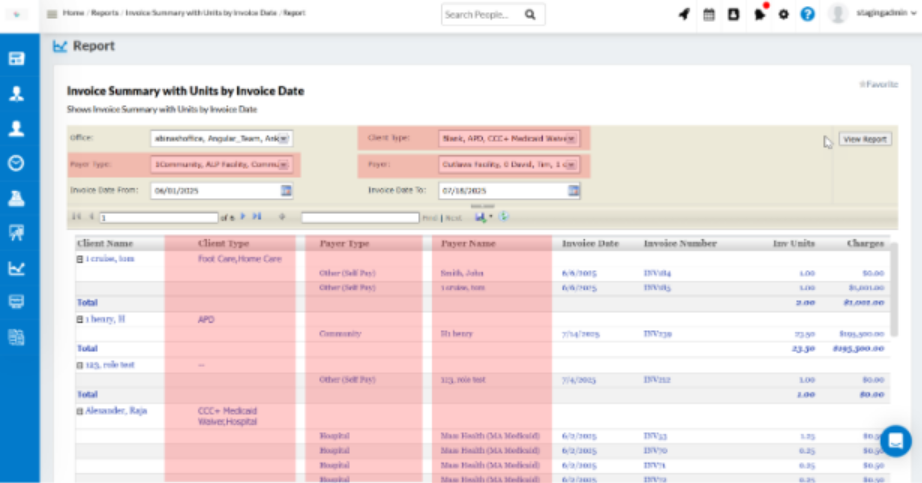Viewport: 922px width, 483px height.
Task: Click the 'Community' payer type cell
Action: (x=340, y=334)
